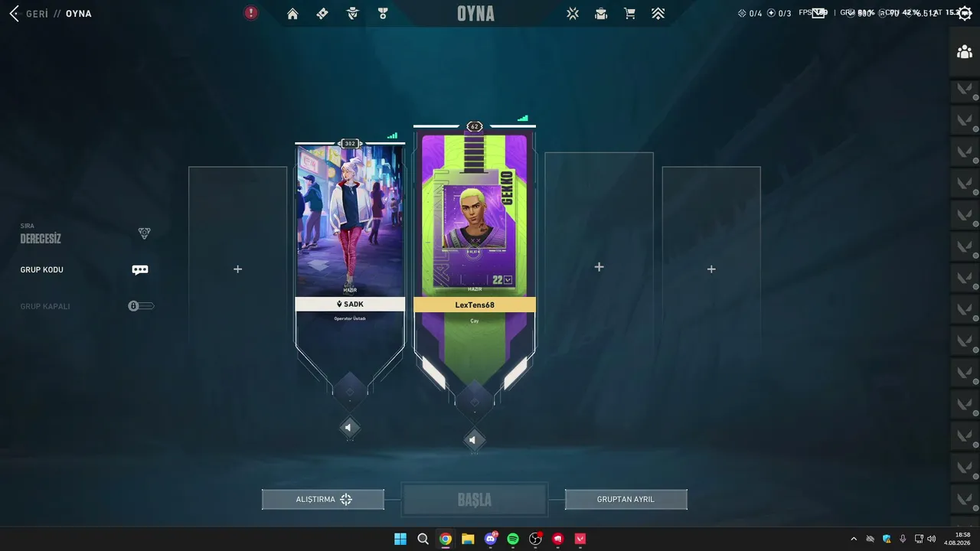Open the Valorant taskbar icon
The width and height of the screenshot is (980, 551).
click(580, 539)
